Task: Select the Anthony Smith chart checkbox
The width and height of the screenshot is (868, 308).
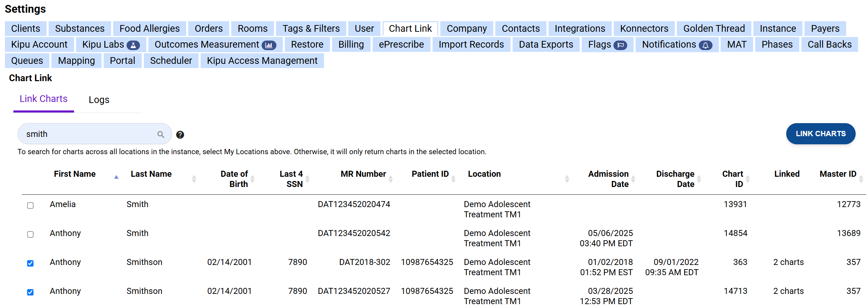Action: (x=30, y=234)
